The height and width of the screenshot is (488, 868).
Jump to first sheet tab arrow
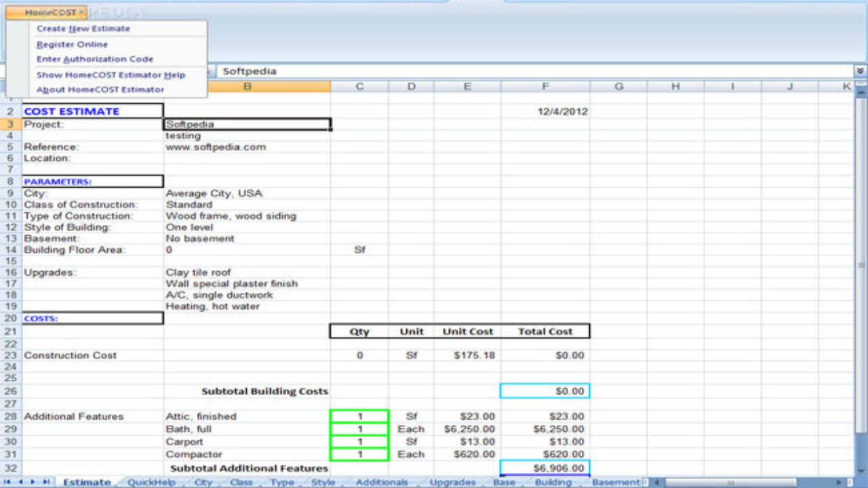[x=7, y=482]
